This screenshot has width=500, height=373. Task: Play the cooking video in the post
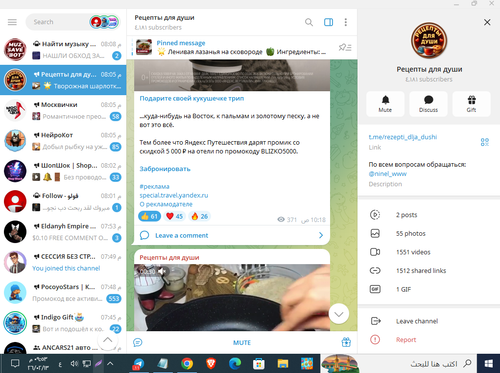click(x=232, y=297)
